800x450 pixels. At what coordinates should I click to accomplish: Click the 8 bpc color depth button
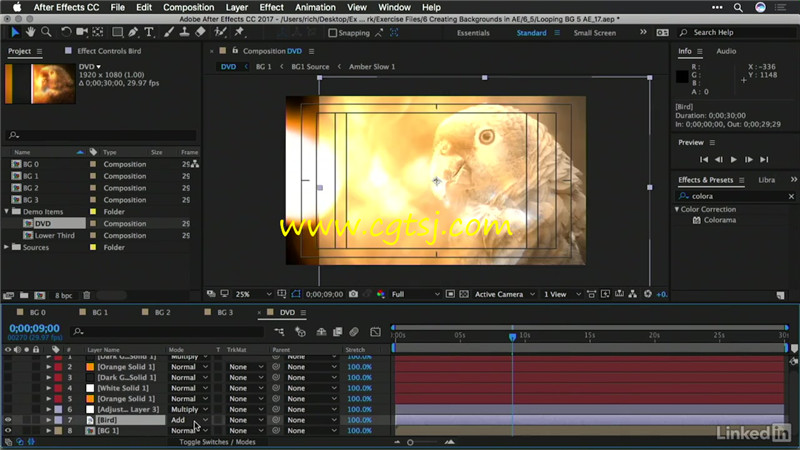[x=64, y=295]
